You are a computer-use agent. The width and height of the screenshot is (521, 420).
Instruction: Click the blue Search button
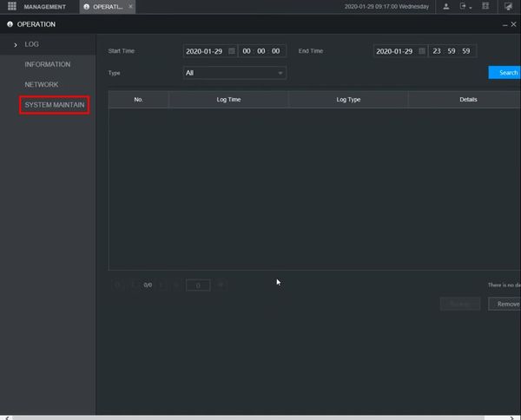click(506, 73)
